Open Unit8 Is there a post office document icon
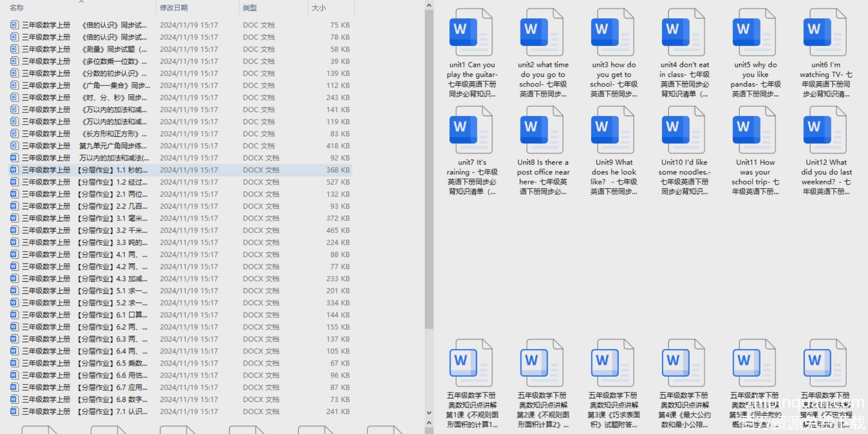This screenshot has width=868, height=434. (542, 130)
